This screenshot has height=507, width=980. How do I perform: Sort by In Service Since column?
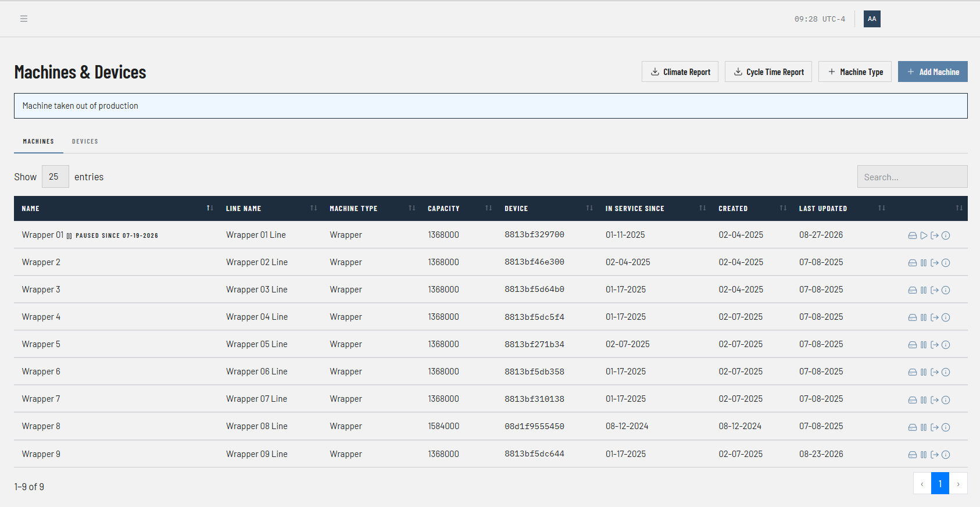pos(654,208)
